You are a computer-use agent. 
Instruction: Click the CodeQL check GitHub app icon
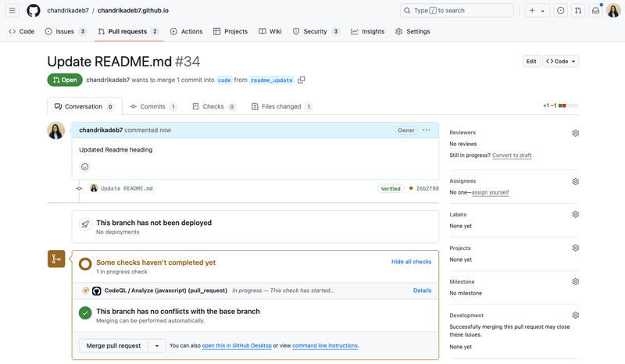pyautogui.click(x=96, y=291)
